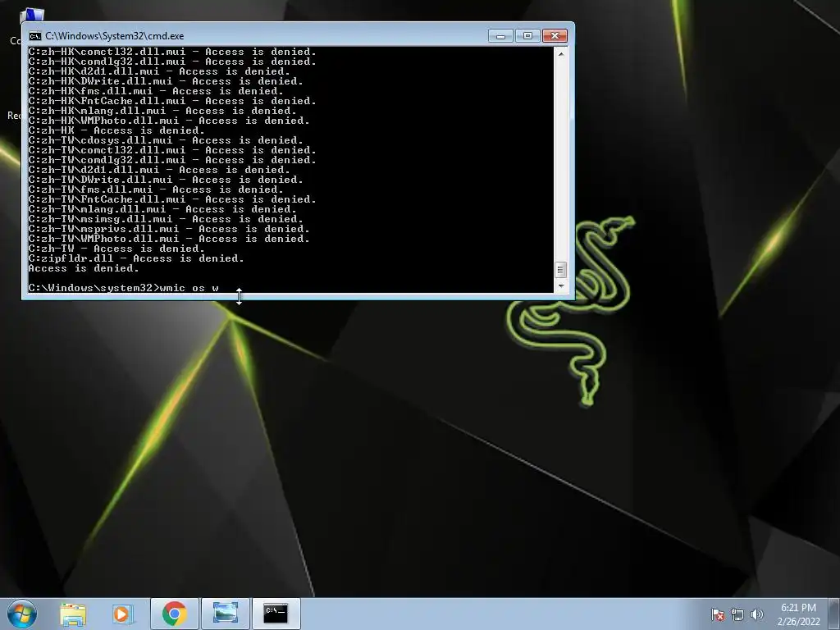Click the line 'C:zipfldr.dll - Access is denied.'
Viewport: 840px width, 630px height.
pos(136,258)
